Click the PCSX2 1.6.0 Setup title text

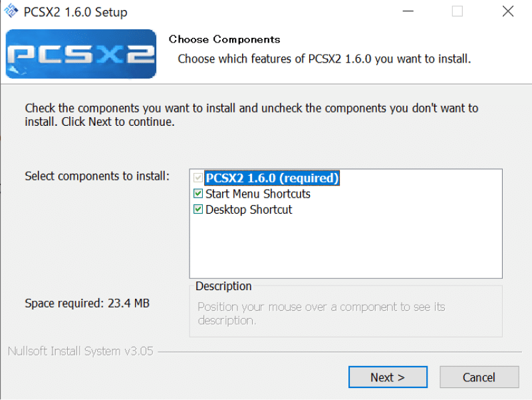pos(75,11)
